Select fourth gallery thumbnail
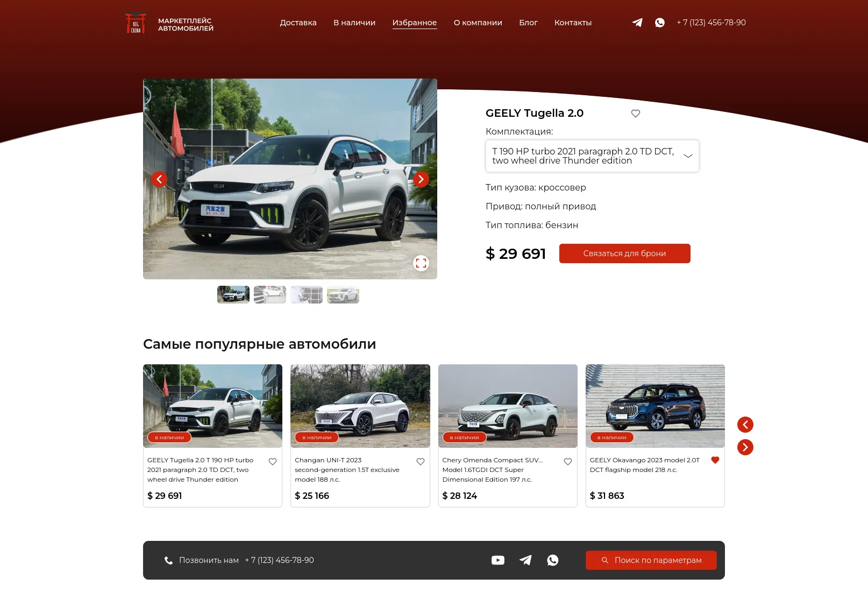Image resolution: width=868 pixels, height=592 pixels. 343,294
